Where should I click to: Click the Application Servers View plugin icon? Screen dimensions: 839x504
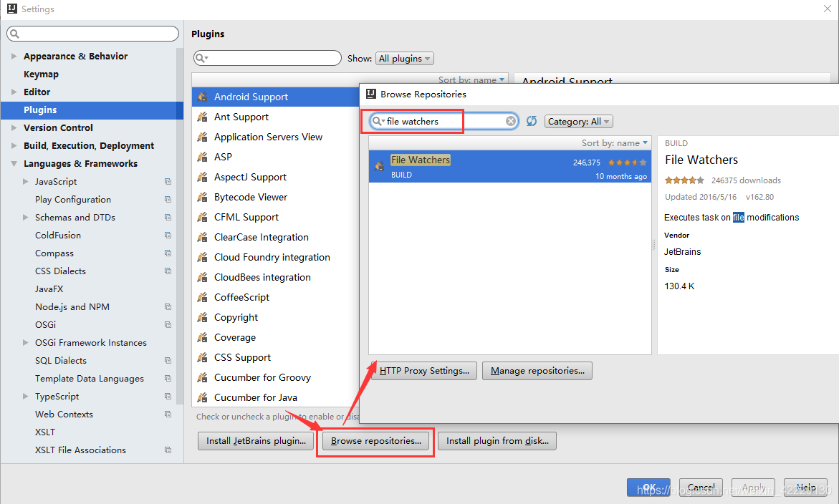(202, 137)
